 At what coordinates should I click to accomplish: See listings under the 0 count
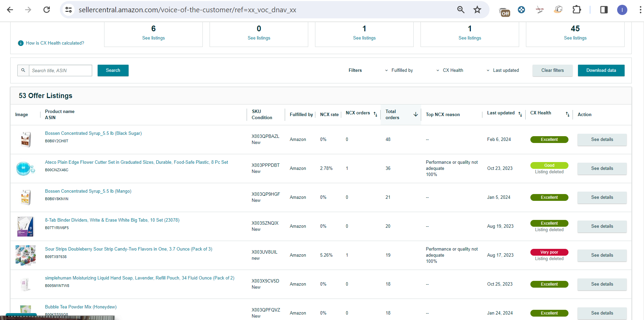click(259, 38)
